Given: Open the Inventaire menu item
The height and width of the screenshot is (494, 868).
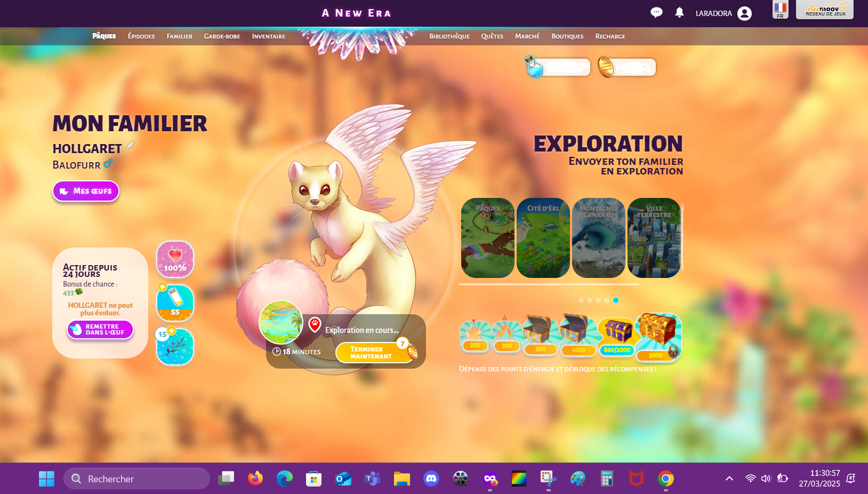Looking at the screenshot, I should point(269,36).
